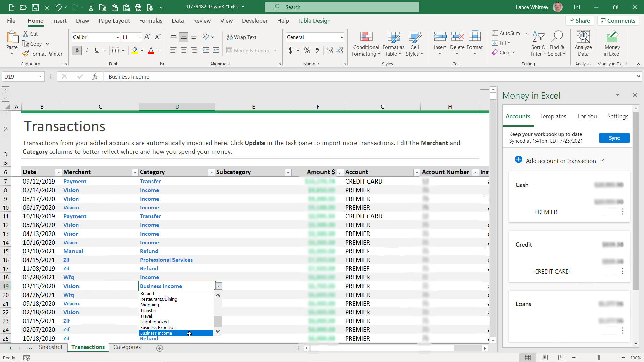Open the Category column filter dropdown
The image size is (644, 362).
[x=211, y=172]
